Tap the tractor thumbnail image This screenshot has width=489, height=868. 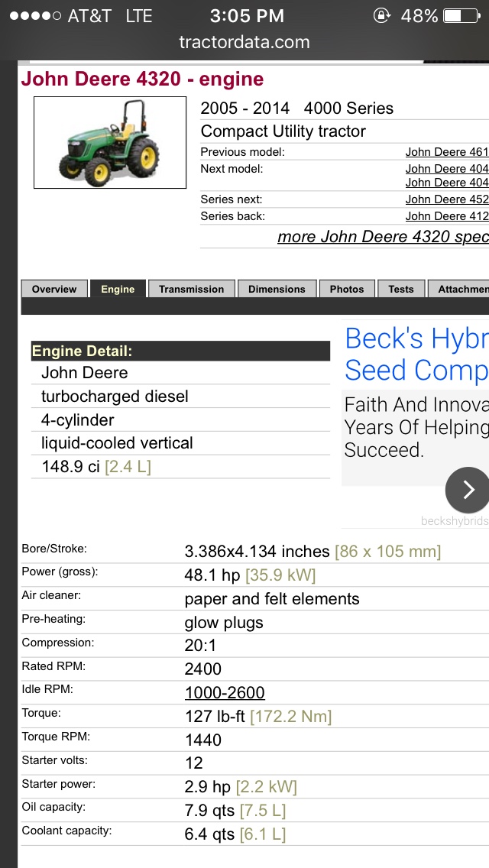click(x=110, y=142)
